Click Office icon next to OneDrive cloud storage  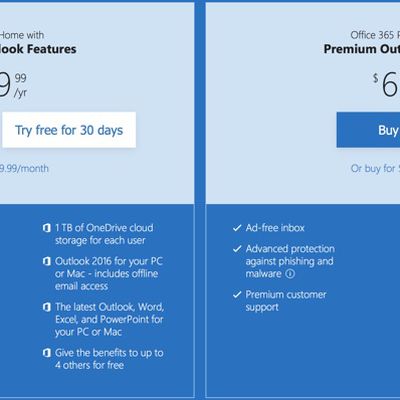(x=47, y=228)
